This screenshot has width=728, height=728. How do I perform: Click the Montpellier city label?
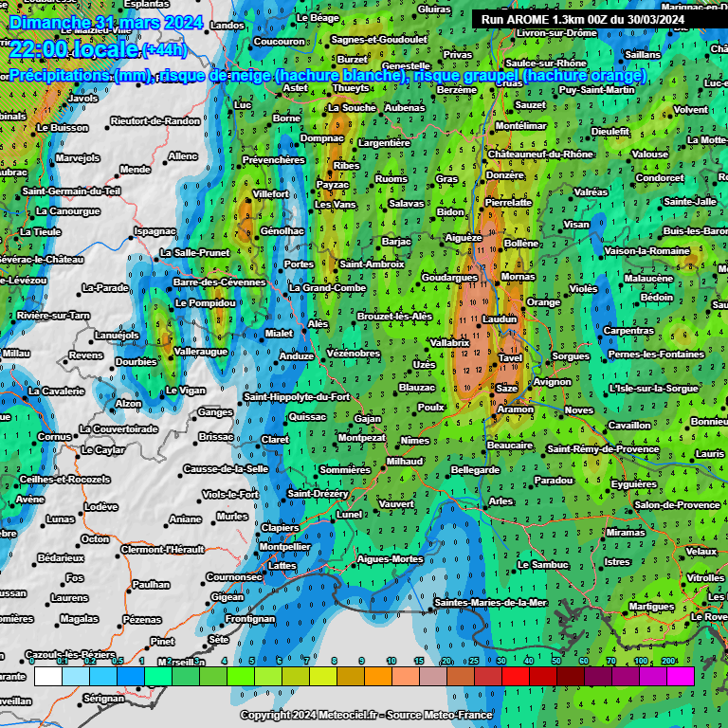click(284, 547)
